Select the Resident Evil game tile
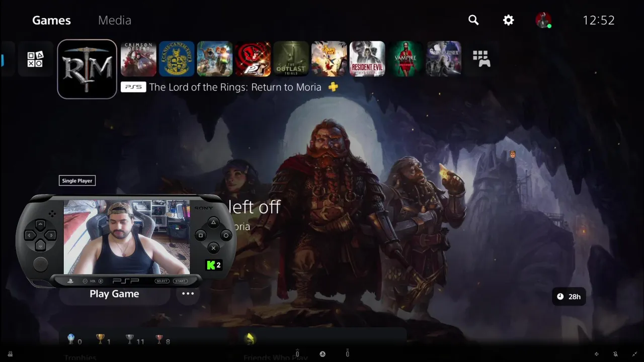 click(367, 59)
